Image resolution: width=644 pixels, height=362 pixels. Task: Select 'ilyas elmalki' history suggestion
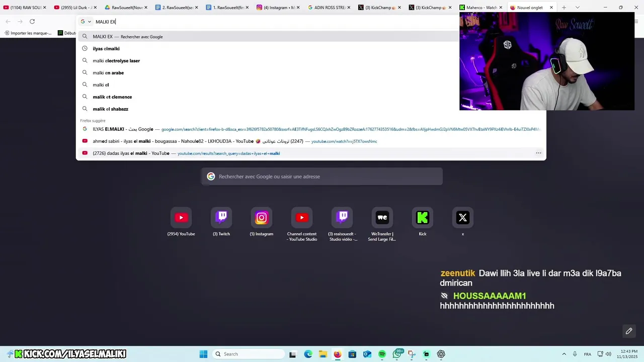click(311, 49)
